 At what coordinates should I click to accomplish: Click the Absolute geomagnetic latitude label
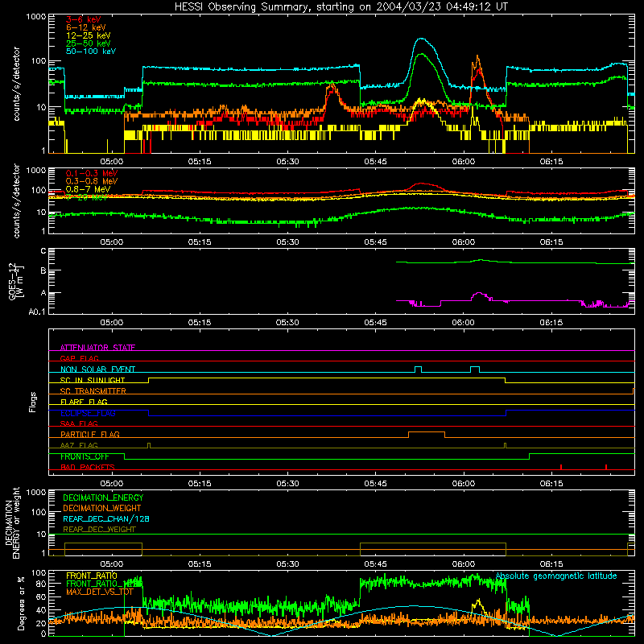(556, 576)
